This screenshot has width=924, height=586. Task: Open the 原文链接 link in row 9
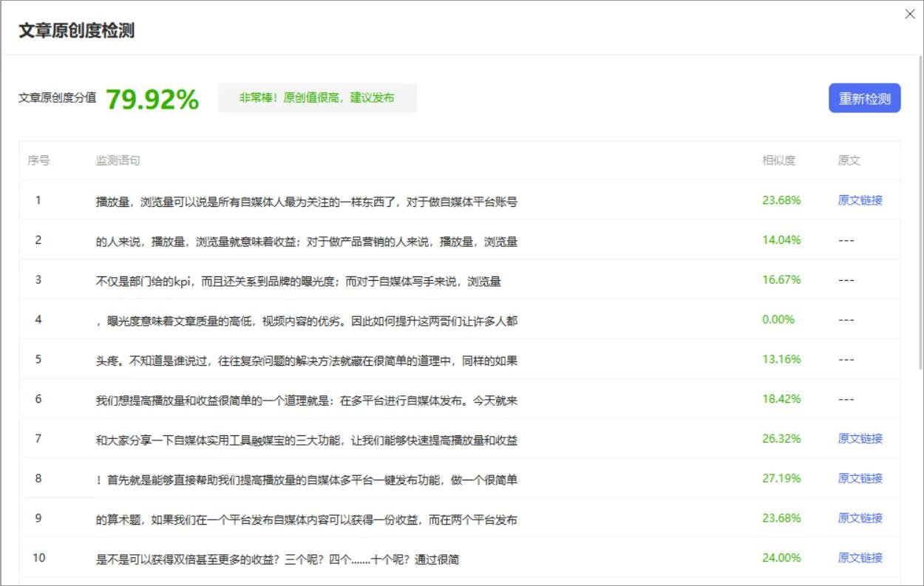pyautogui.click(x=859, y=518)
